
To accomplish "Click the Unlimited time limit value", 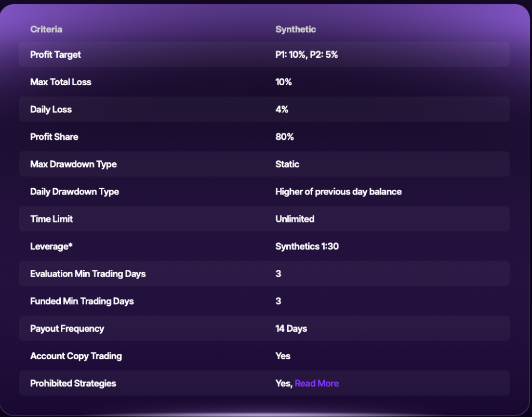I will [x=295, y=219].
